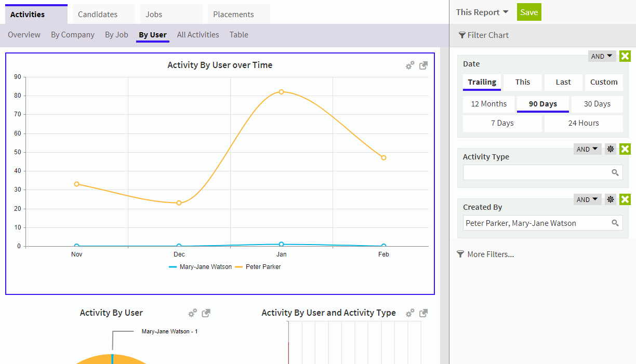Image resolution: width=636 pixels, height=364 pixels.
Task: Open the All Activities sub-tab
Action: click(x=198, y=35)
